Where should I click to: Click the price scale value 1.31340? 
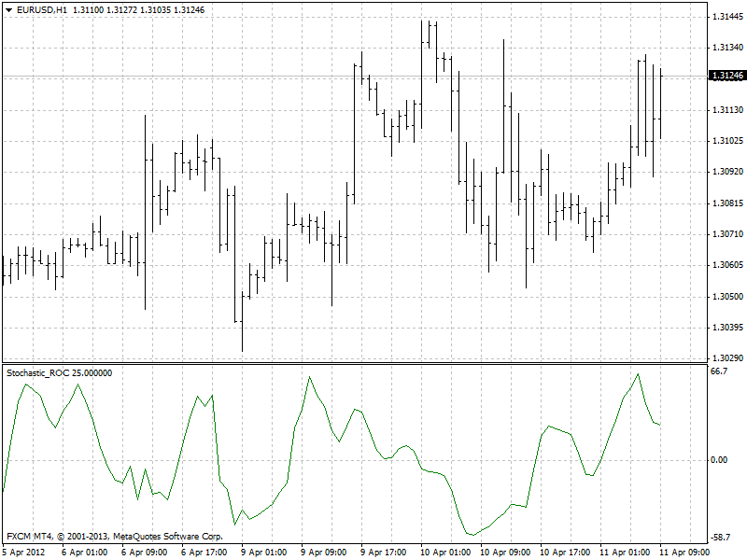coord(728,48)
